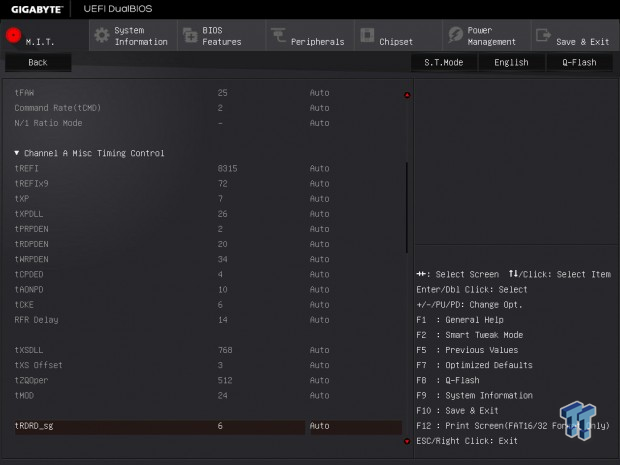
Task: Click the vertical scrollbar thumb
Action: pyautogui.click(x=407, y=208)
